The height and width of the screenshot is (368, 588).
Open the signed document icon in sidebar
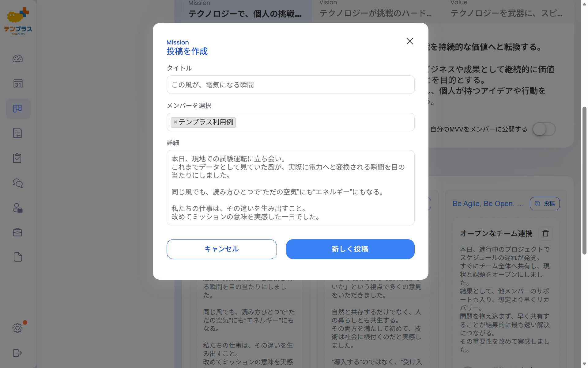coord(18,133)
